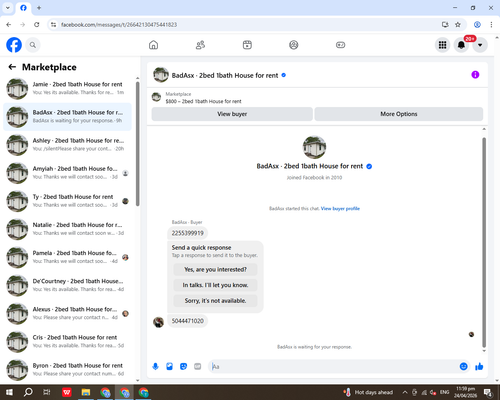The height and width of the screenshot is (400, 500).
Task: Click the large house profile picture in chat
Action: [x=314, y=147]
